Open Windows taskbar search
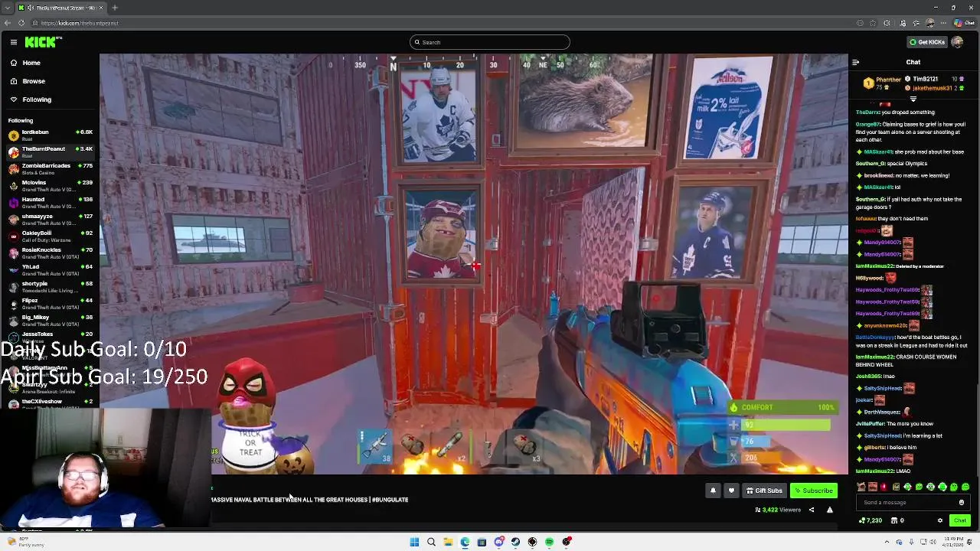Screen dimensions: 980x551 (431, 542)
